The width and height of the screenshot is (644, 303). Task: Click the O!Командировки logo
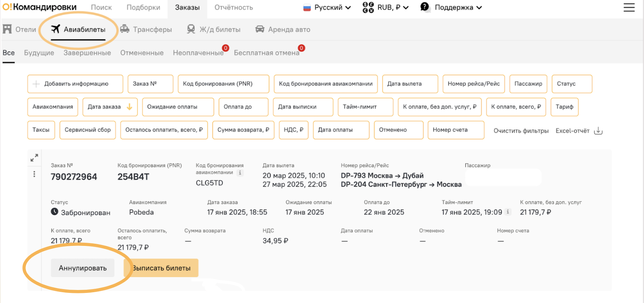39,7
